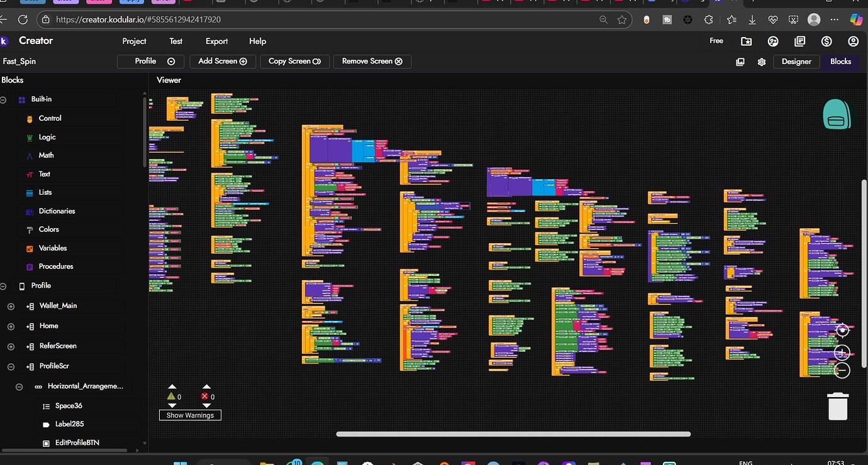Open the project settings gear icon

(x=762, y=62)
